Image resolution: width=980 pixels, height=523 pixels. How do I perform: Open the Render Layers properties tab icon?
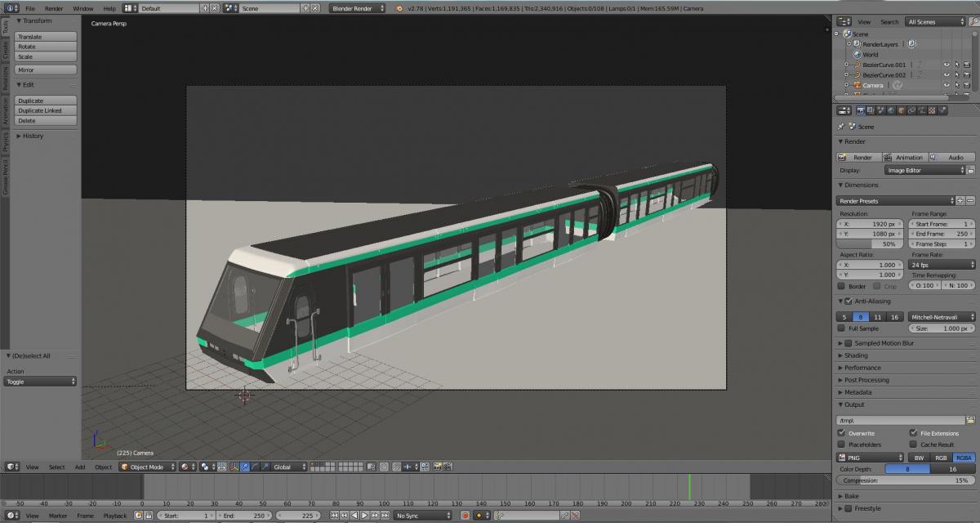point(871,110)
